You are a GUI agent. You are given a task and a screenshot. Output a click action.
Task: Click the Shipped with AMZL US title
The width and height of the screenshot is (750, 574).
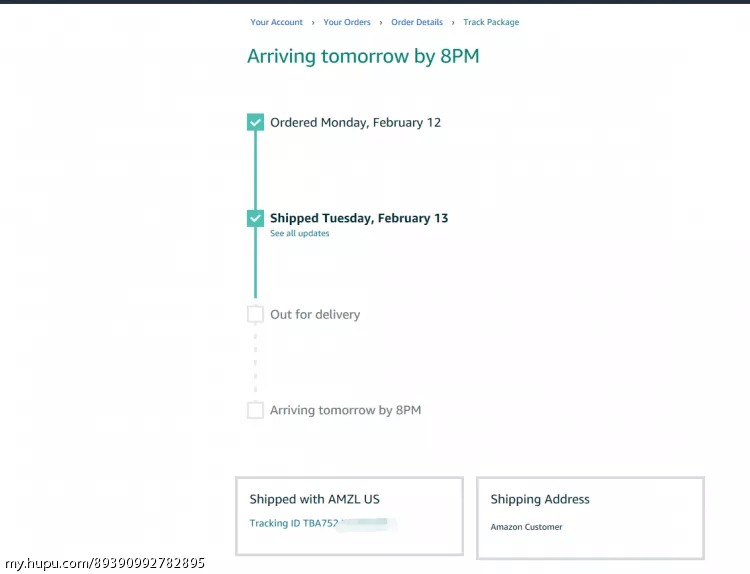[314, 499]
